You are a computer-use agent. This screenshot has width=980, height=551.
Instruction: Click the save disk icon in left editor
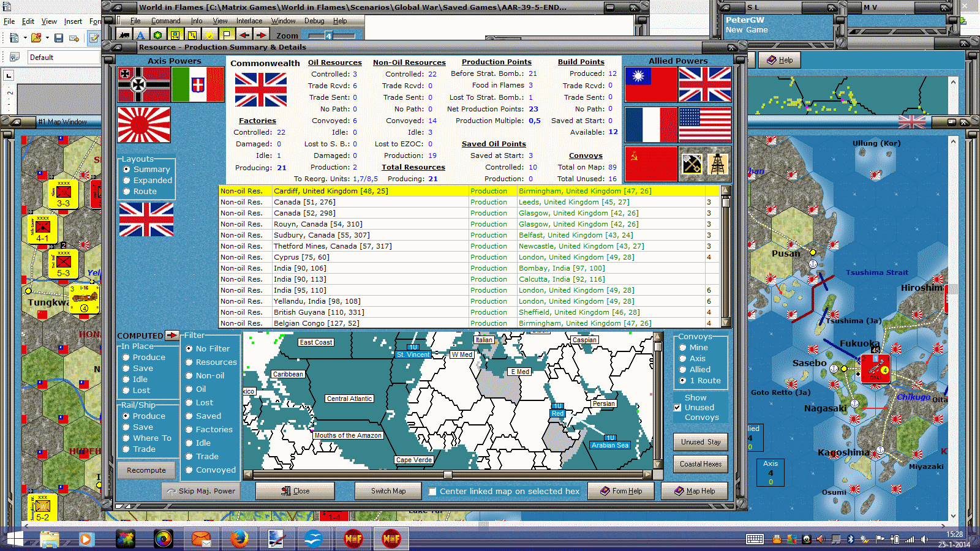coord(59,38)
